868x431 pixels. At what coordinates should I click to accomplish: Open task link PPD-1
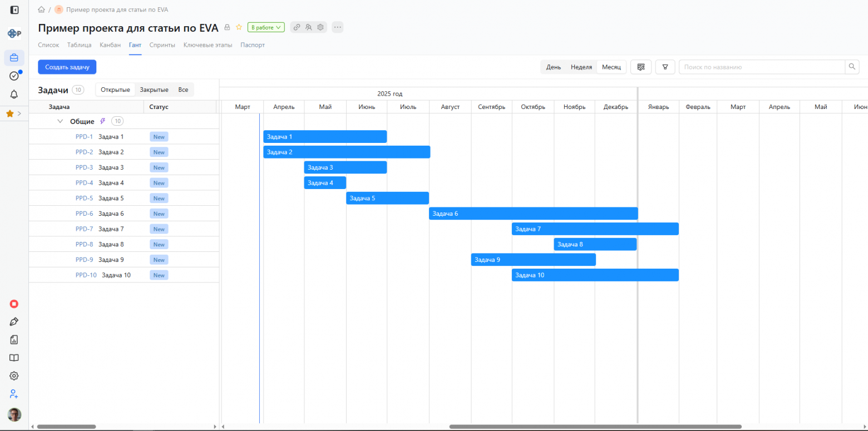coord(84,137)
